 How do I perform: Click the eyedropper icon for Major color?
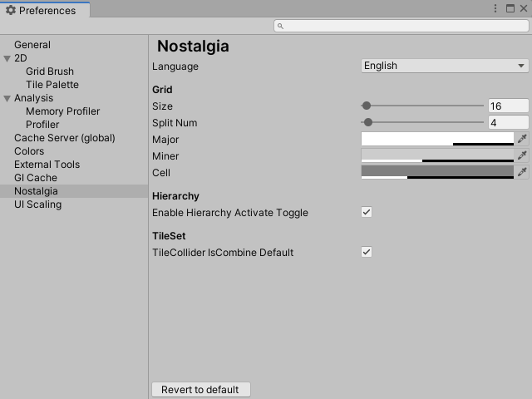(x=522, y=139)
